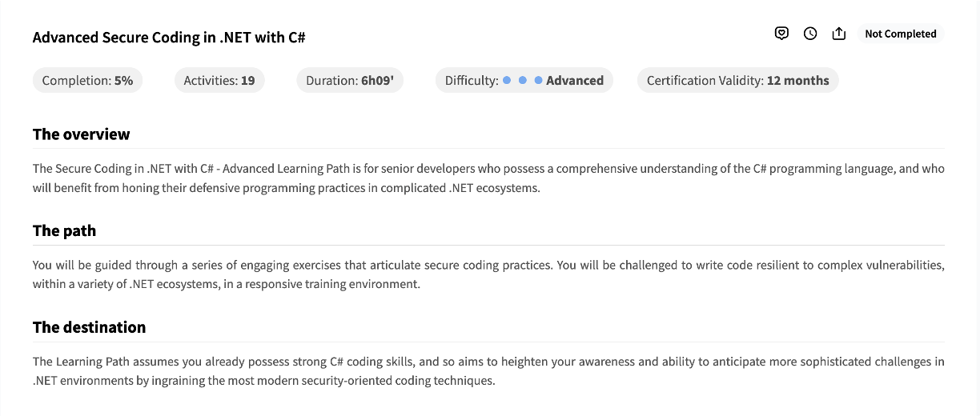980x416 pixels.
Task: Click the third blue difficulty dot
Action: click(539, 80)
